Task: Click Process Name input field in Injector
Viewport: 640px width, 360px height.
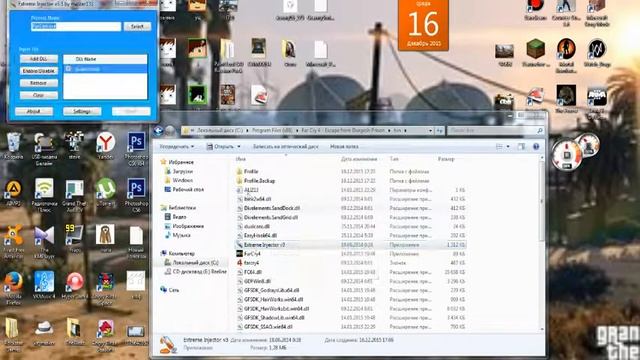Action: click(x=76, y=26)
